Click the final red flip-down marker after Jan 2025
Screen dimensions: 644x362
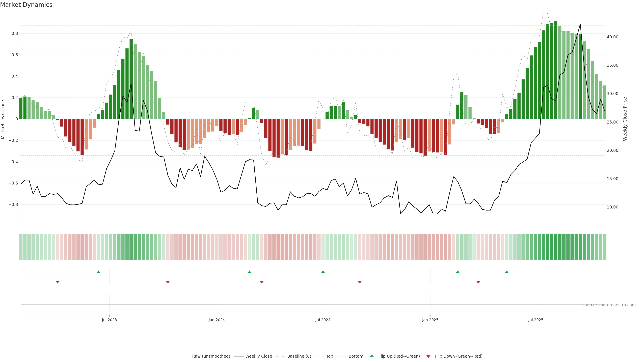(478, 282)
